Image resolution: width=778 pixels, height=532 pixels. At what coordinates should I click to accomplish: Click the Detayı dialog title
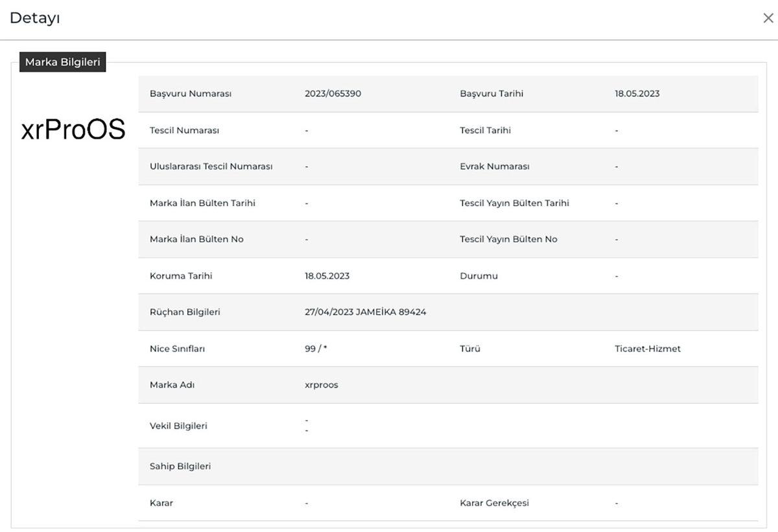pos(35,18)
